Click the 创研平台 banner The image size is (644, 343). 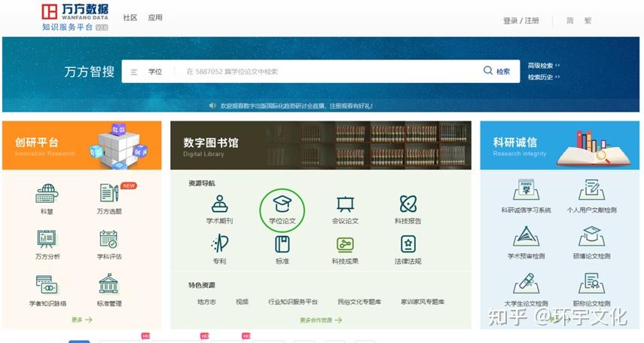click(82, 145)
